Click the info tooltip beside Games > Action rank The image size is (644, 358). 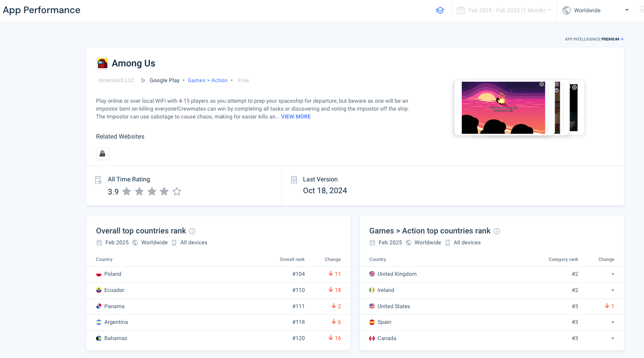pos(497,231)
